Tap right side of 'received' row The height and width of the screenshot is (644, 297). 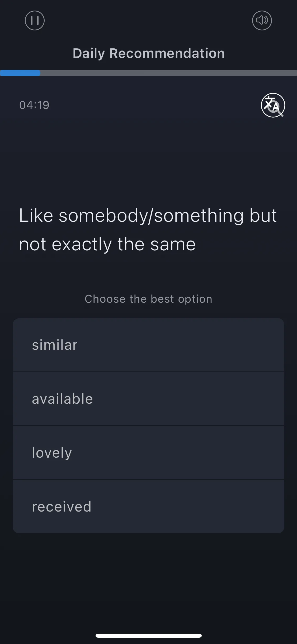point(264,507)
